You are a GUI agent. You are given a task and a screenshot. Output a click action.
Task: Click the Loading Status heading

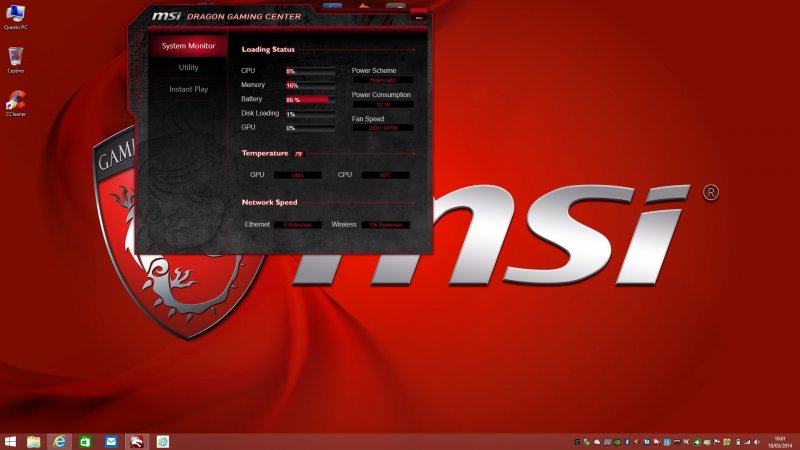pos(268,49)
